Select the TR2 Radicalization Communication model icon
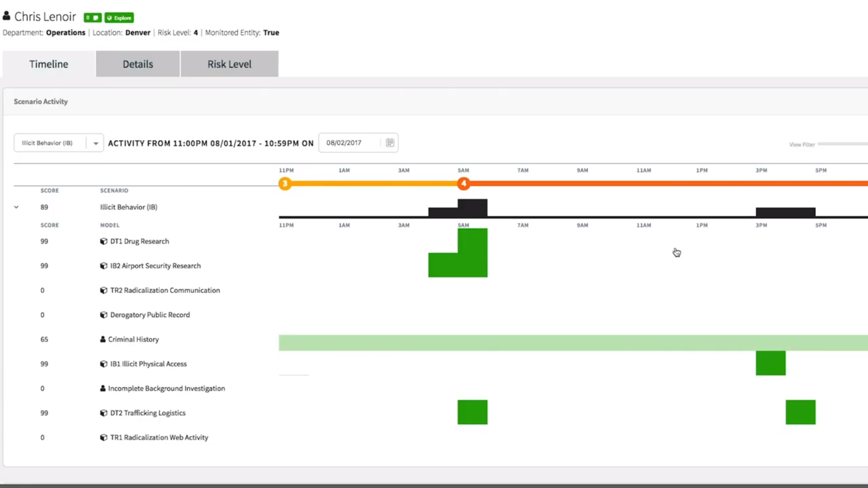868x488 pixels. coord(103,290)
